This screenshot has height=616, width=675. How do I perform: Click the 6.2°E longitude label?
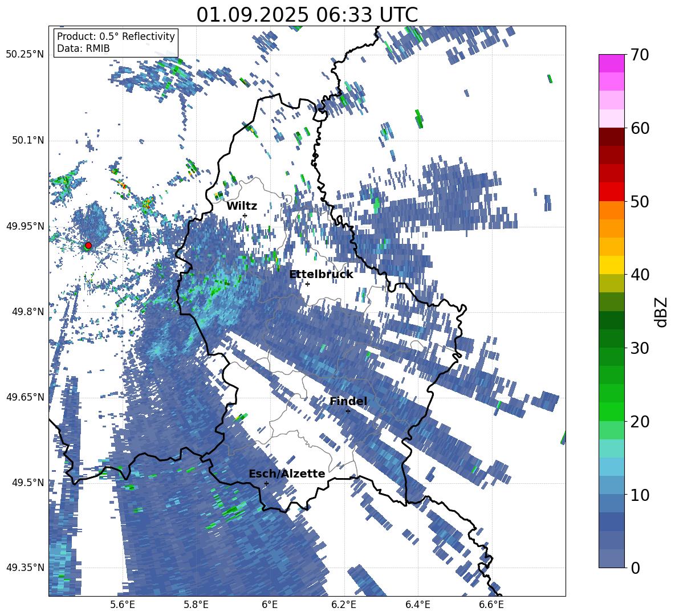pos(344,605)
